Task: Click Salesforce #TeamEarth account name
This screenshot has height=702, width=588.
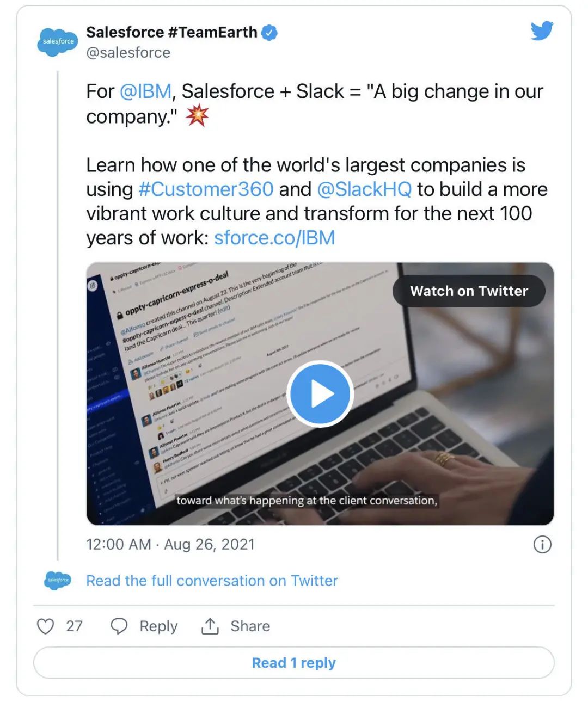Action: click(x=171, y=33)
